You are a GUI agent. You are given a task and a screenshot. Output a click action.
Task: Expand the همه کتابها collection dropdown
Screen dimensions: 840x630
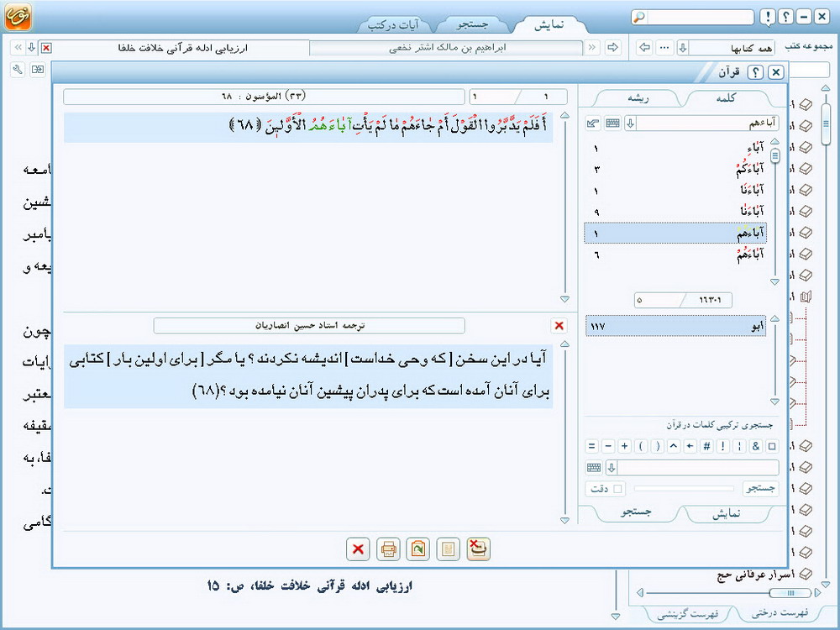(x=683, y=48)
